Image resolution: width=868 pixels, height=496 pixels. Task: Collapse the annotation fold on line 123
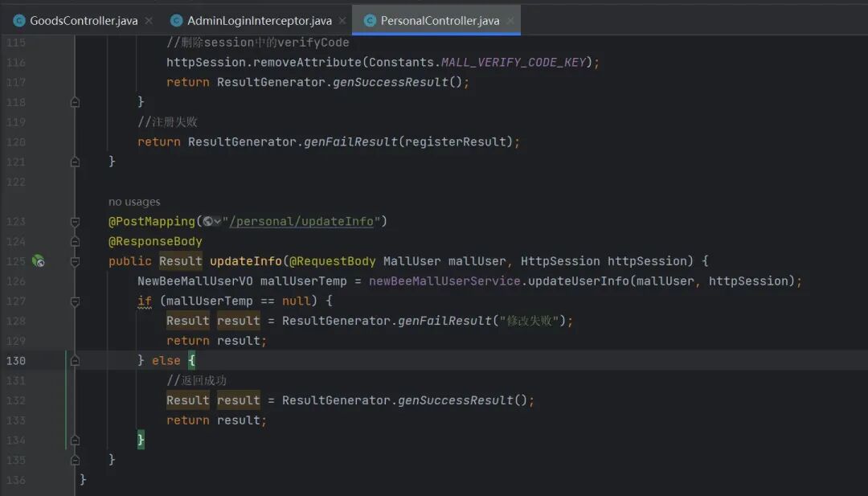pyautogui.click(x=76, y=221)
